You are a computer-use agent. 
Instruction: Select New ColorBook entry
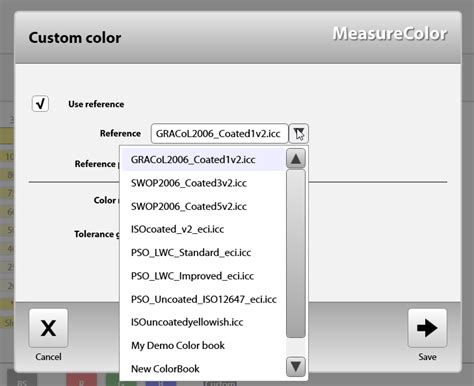(x=203, y=369)
